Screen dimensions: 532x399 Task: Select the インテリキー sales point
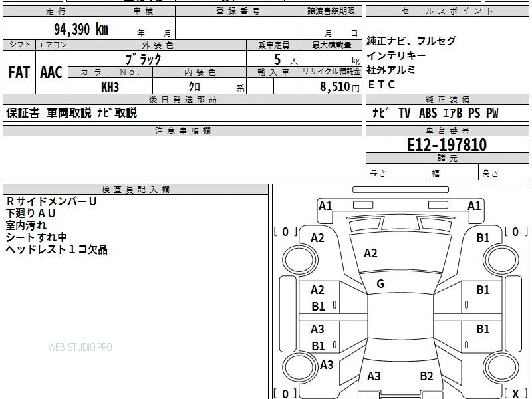(x=396, y=55)
